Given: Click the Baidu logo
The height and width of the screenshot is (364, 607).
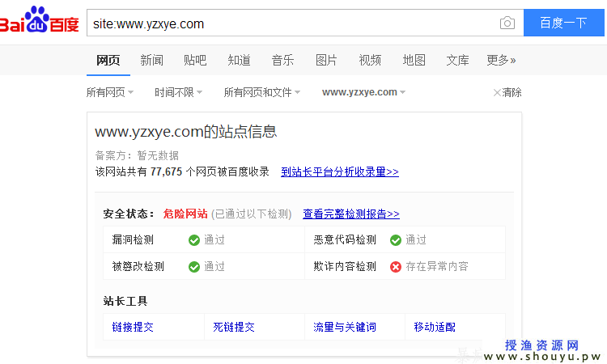Looking at the screenshot, I should tap(39, 19).
